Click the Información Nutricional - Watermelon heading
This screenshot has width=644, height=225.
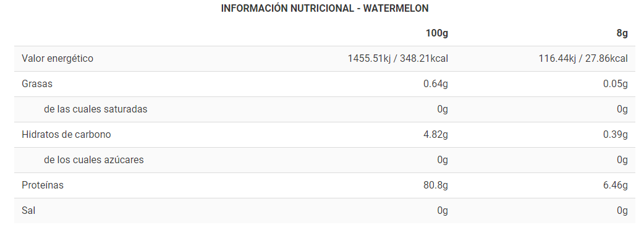tap(324, 9)
